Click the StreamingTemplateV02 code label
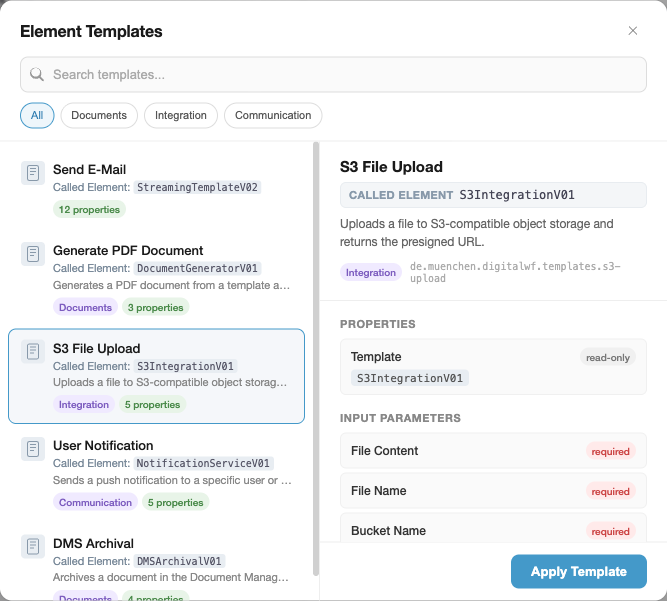 [x=197, y=187]
